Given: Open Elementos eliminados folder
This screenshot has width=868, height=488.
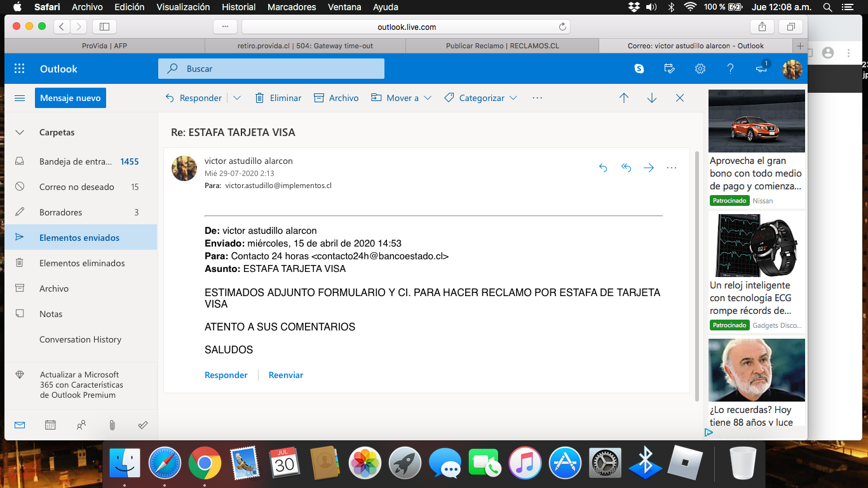Looking at the screenshot, I should pos(81,263).
